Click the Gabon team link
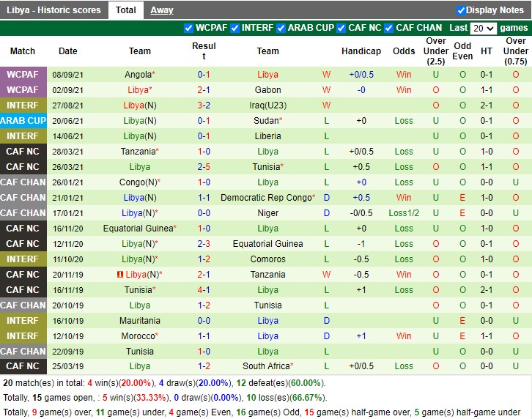 click(x=267, y=90)
